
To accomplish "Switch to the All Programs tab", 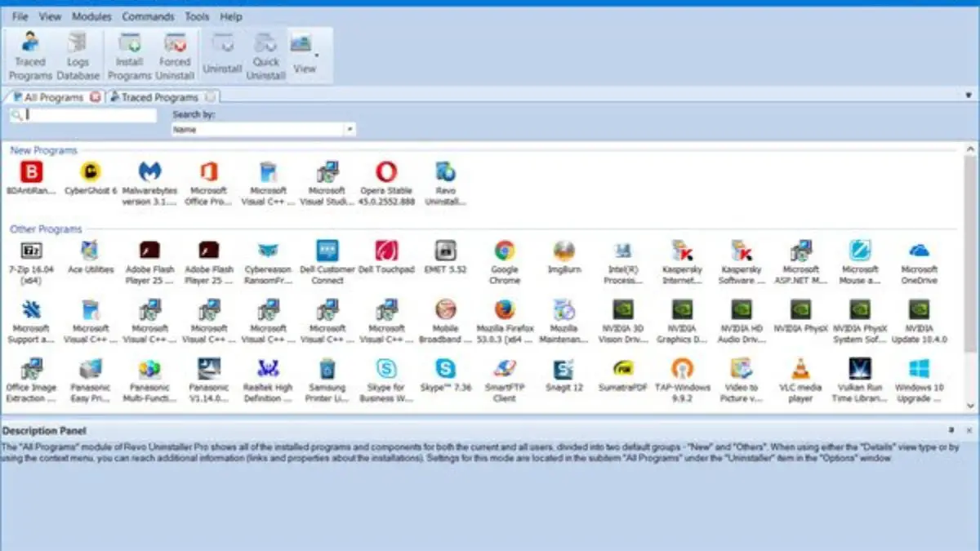I will [x=54, y=97].
